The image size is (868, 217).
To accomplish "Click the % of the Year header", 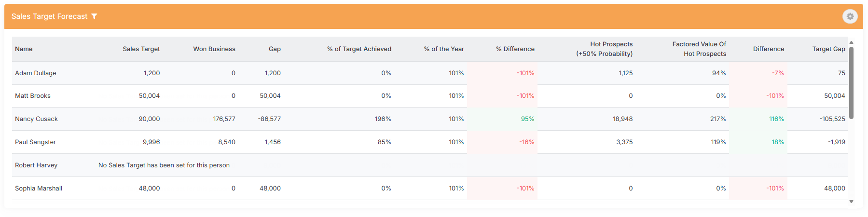I will 444,49.
